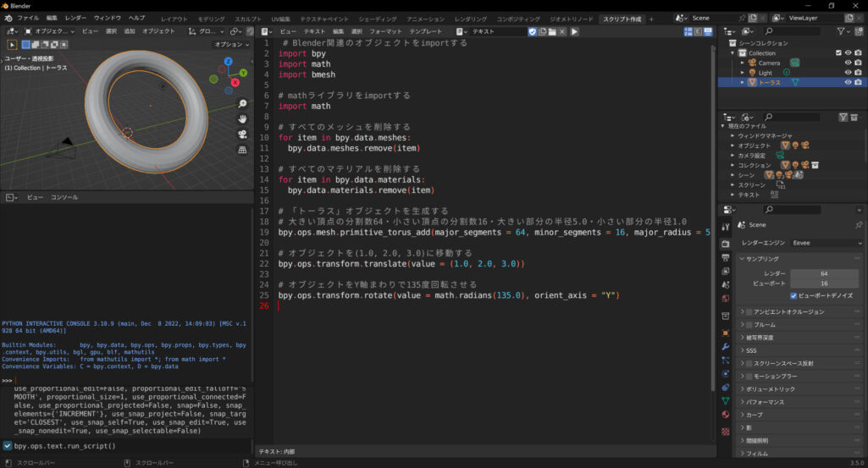Viewport: 868px width, 468px height.
Task: Click the green Y axis on the navigation gizmo
Action: 244,73
